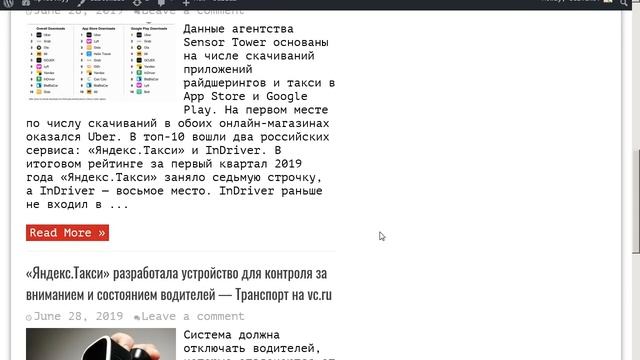Open the hand-holding-device post thumbnail
Viewport: 640px width, 360px height.
(x=101, y=344)
